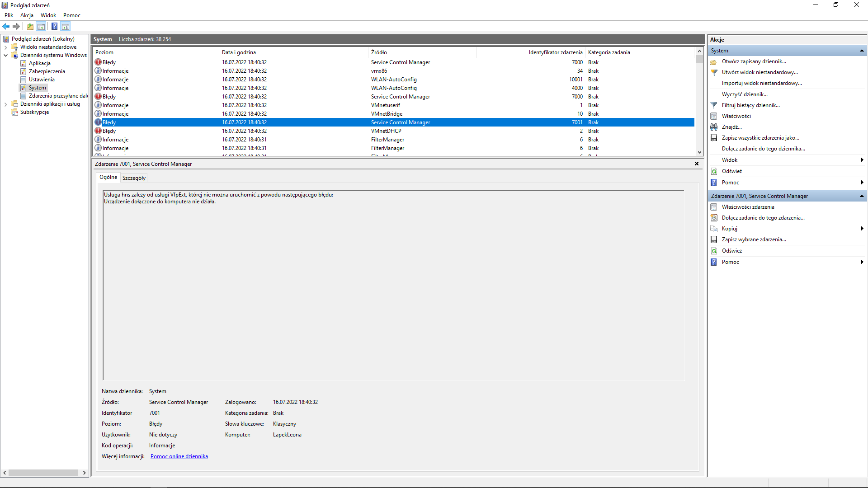Click the show/hide action pane toolbar icon

point(66,26)
